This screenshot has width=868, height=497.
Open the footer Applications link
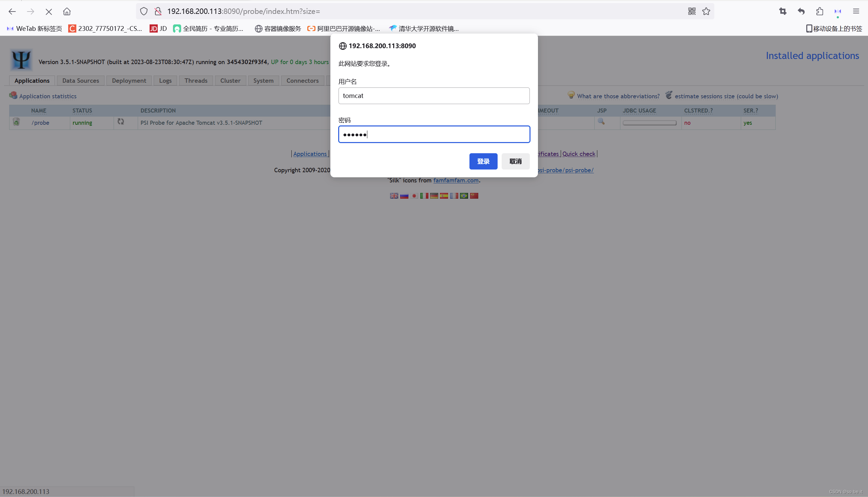310,154
